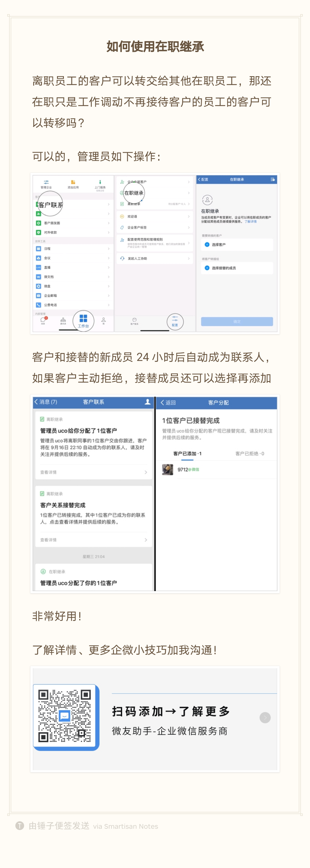Tap 微友助手-企业微信服务商 text
This screenshot has height=868, width=310.
170,731
